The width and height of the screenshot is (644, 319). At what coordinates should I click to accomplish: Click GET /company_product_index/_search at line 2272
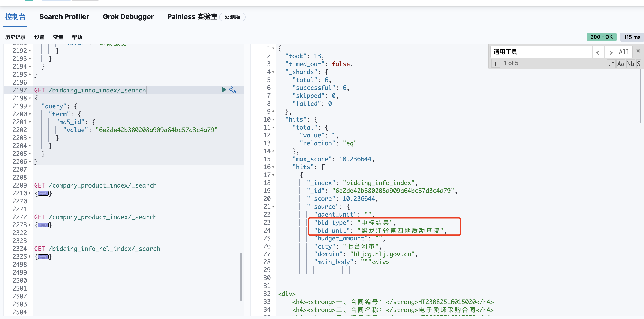[x=96, y=217]
